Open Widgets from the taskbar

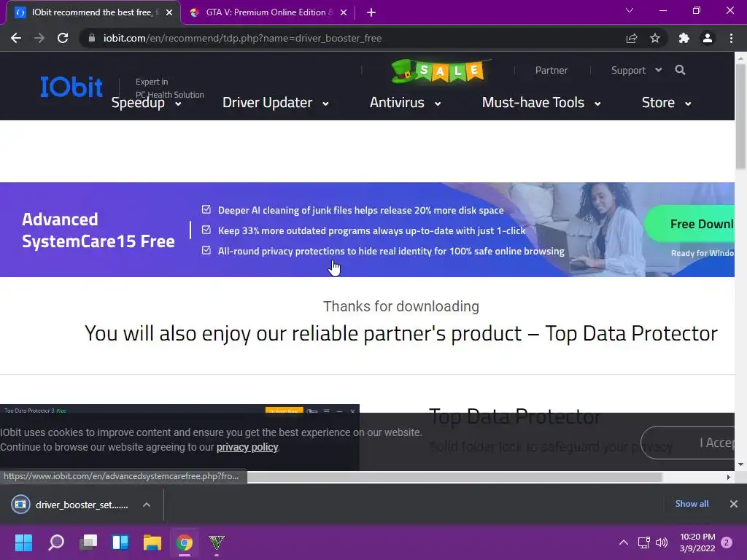click(x=120, y=542)
